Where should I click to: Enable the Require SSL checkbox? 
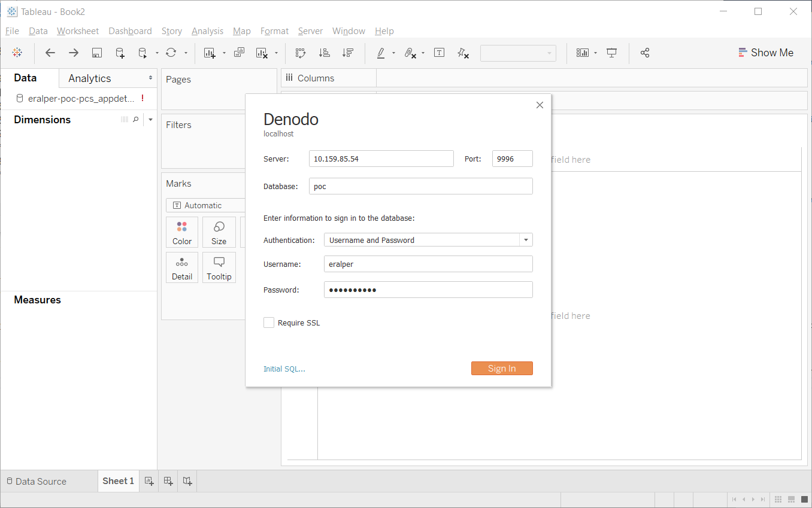coord(269,323)
